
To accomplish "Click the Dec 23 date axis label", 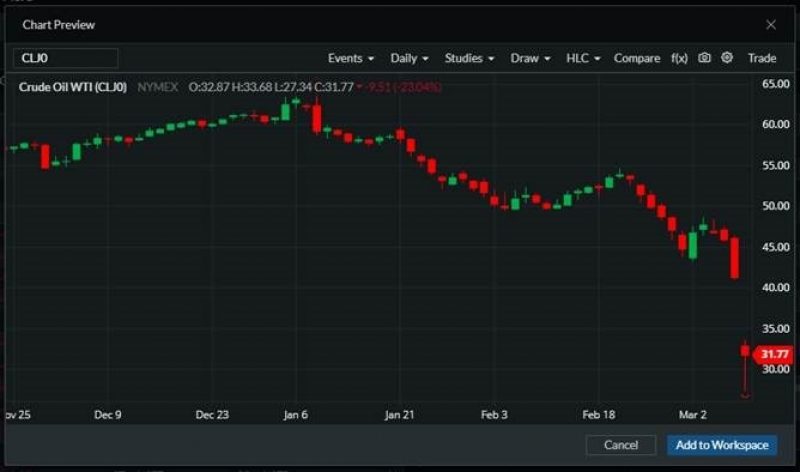I will tap(212, 415).
